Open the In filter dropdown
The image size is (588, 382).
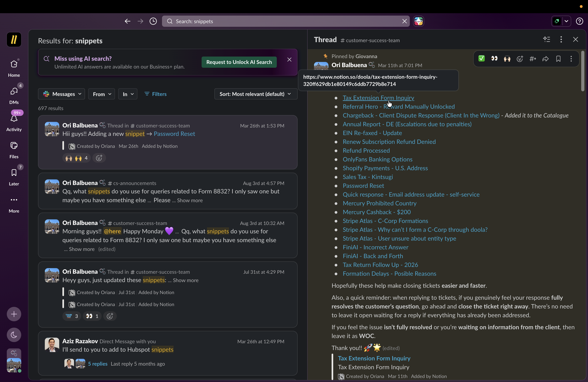tap(128, 94)
